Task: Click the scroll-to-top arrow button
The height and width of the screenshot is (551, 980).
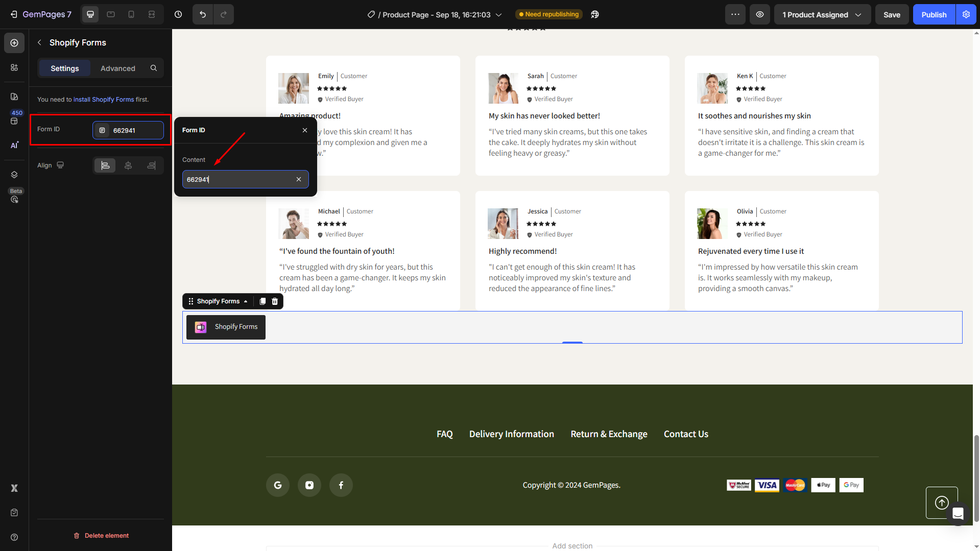Action: tap(942, 502)
